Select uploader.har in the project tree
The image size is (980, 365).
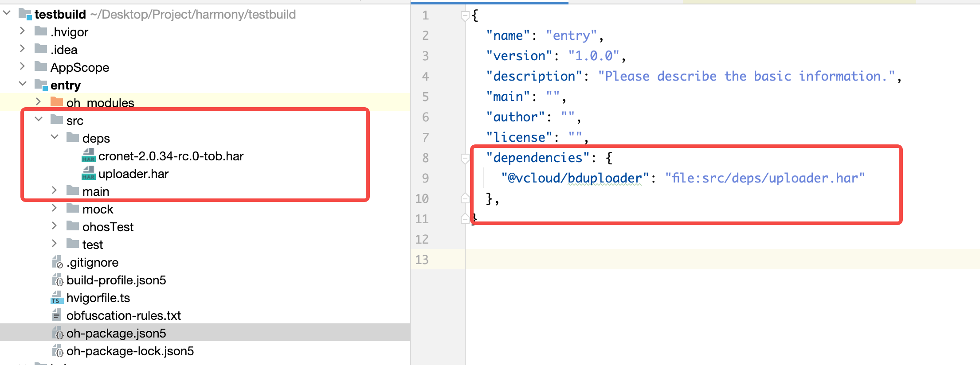point(133,174)
